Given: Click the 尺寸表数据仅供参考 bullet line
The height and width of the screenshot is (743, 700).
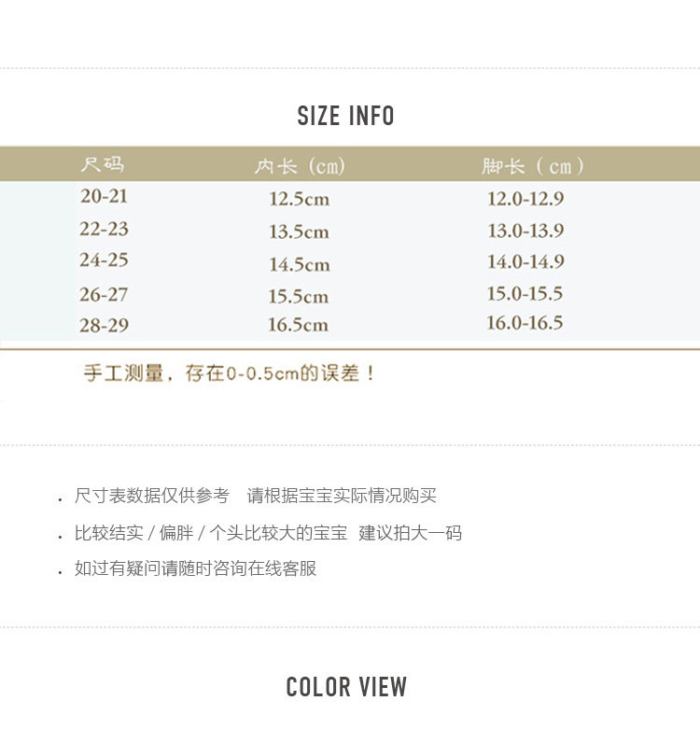Looking at the screenshot, I should coord(151,497).
